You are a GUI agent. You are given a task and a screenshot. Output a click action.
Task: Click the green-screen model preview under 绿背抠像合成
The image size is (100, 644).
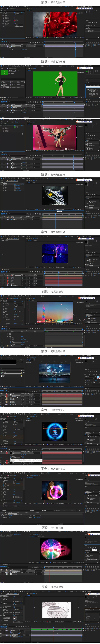point(55,84)
